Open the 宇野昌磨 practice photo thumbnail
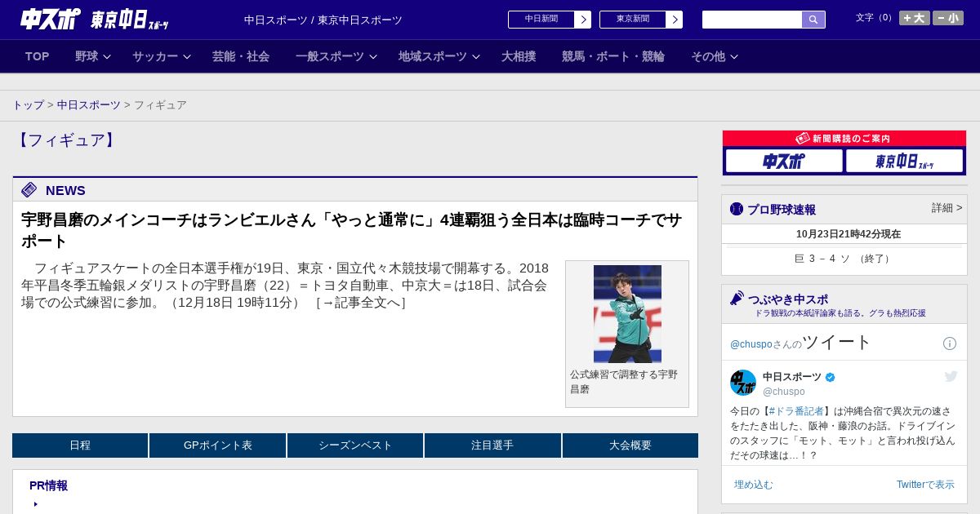980x514 pixels. coord(627,314)
